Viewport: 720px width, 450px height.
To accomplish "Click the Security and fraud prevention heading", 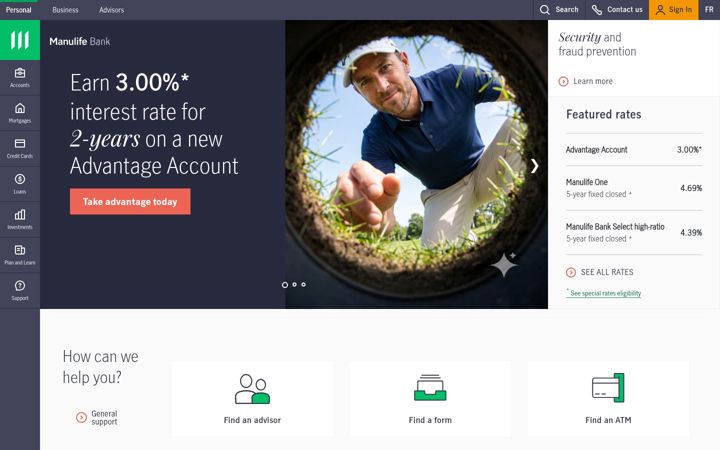I will (597, 44).
